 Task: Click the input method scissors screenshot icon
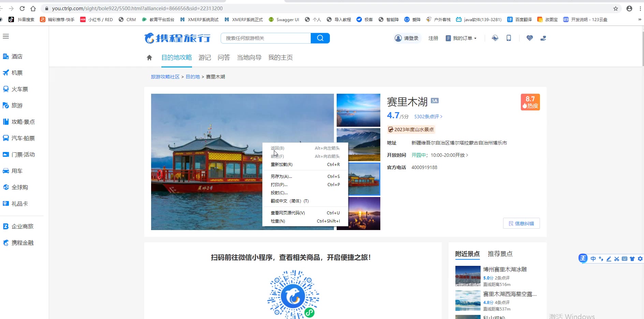[617, 259]
